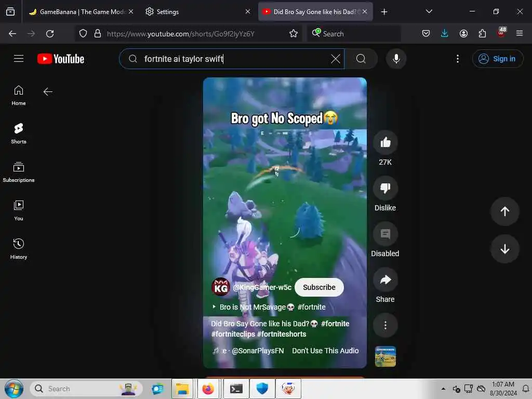This screenshot has width=532, height=399.
Task: Click the search magnifier button
Action: tap(361, 59)
